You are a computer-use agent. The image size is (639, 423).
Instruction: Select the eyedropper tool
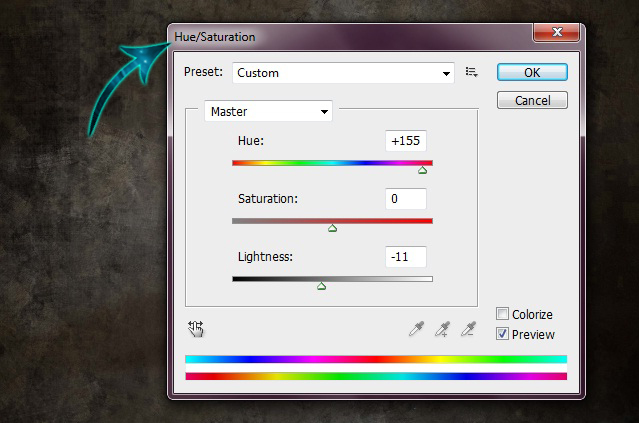(416, 329)
